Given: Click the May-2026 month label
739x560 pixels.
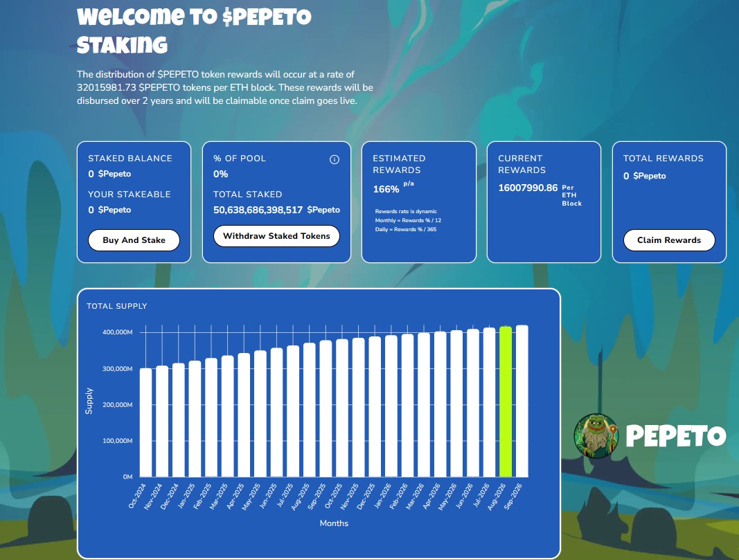Looking at the screenshot, I should coord(447,496).
